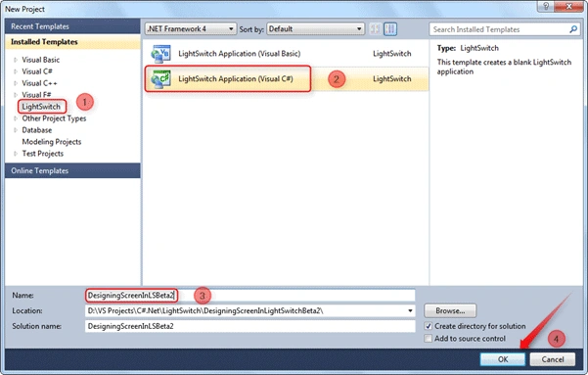Toggle Create directory for solution checkbox
The image size is (588, 375).
428,326
